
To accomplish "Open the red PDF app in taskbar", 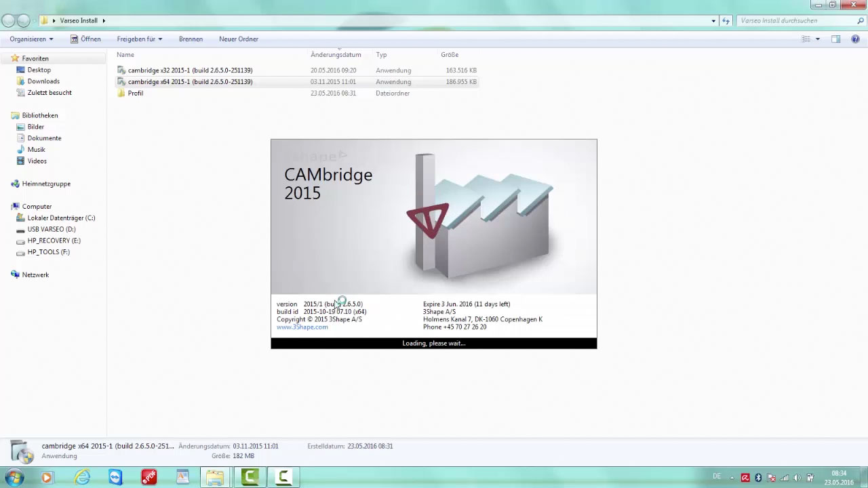I will click(x=149, y=478).
